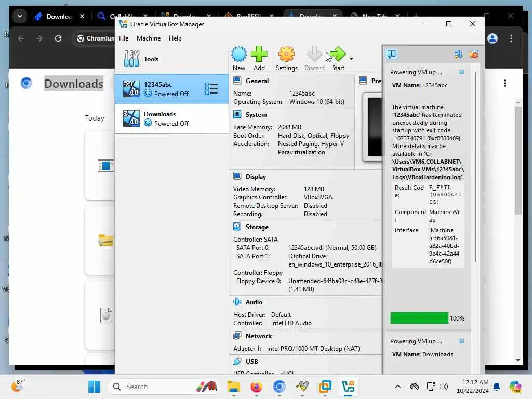Open Downloads page more actions menu
The height and width of the screenshot is (399, 532).
click(505, 83)
